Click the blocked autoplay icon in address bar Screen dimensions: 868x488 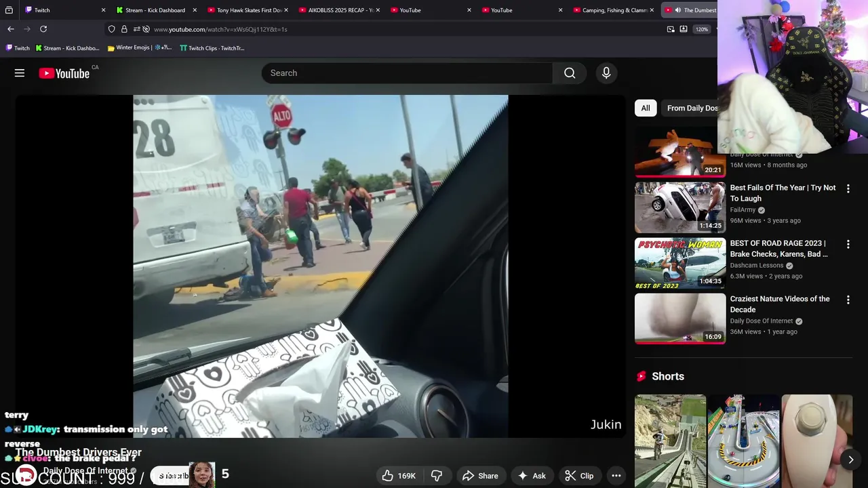point(146,29)
